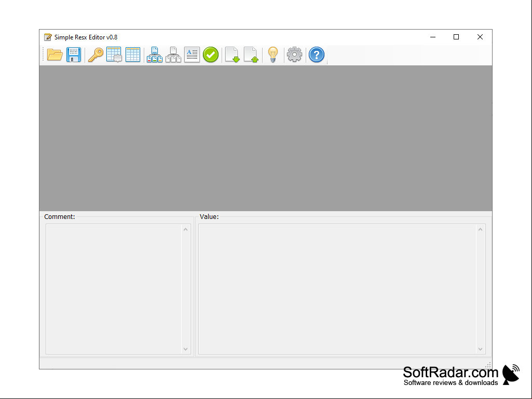This screenshot has width=532, height=399.
Task: Close the Simple Resx Editor window
Action: coord(480,37)
